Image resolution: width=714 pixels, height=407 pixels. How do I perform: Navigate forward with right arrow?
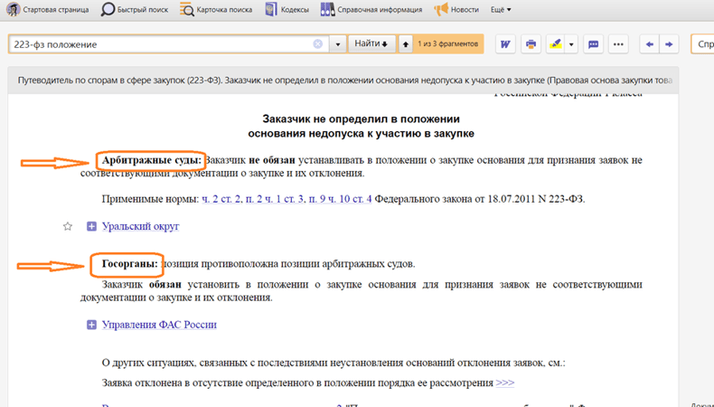(x=669, y=44)
